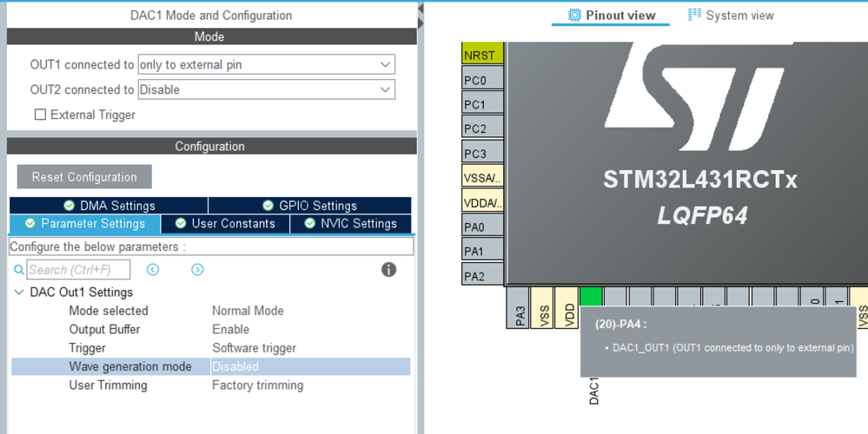868x434 pixels.
Task: Click the Wave generation mode label
Action: 130,366
